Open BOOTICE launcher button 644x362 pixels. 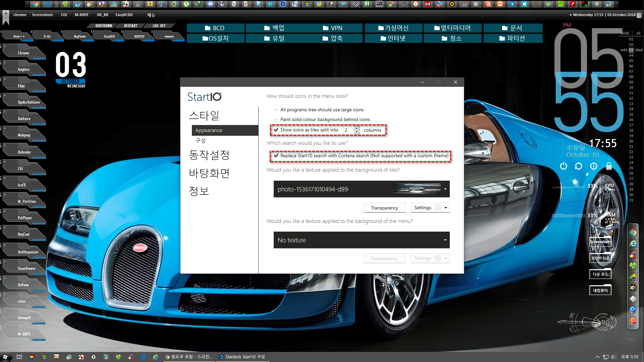click(x=140, y=36)
